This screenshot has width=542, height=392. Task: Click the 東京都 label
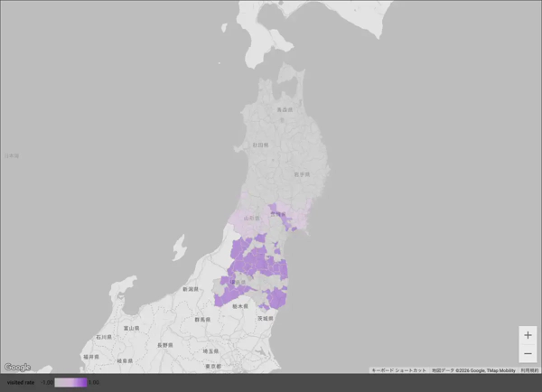(213, 366)
